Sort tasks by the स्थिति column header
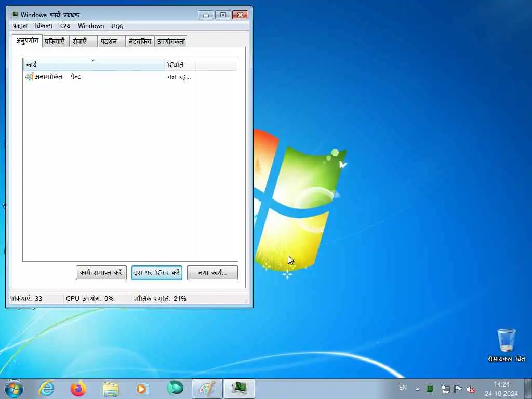Screen dimensions: 532x399 coord(179,64)
